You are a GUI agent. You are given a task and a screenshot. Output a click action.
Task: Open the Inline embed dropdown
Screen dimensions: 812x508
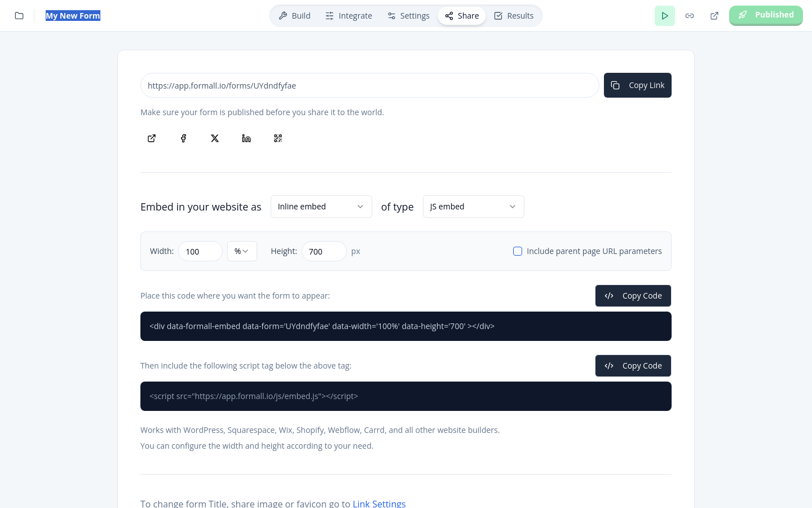click(321, 207)
